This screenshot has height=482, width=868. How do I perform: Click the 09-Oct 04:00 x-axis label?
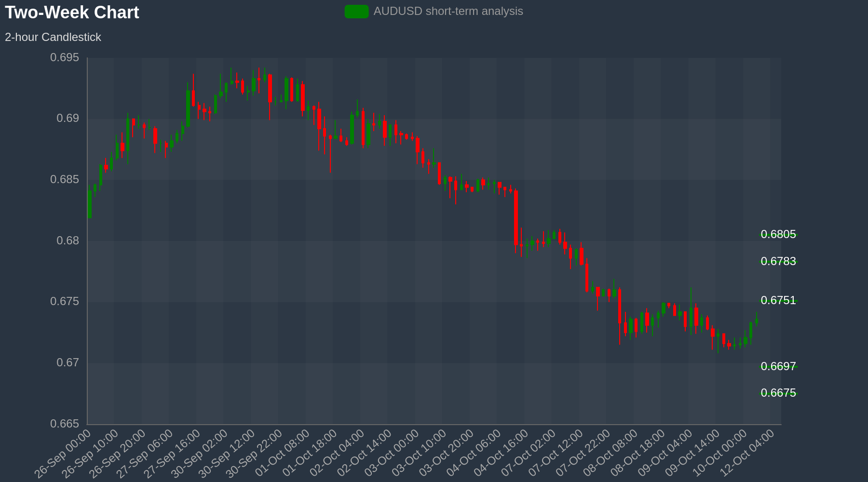(664, 454)
